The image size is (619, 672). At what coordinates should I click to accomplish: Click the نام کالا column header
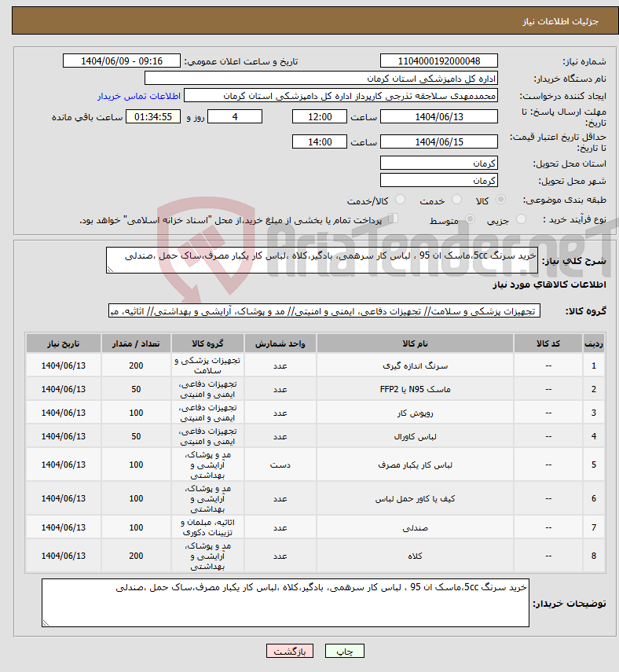tap(415, 343)
